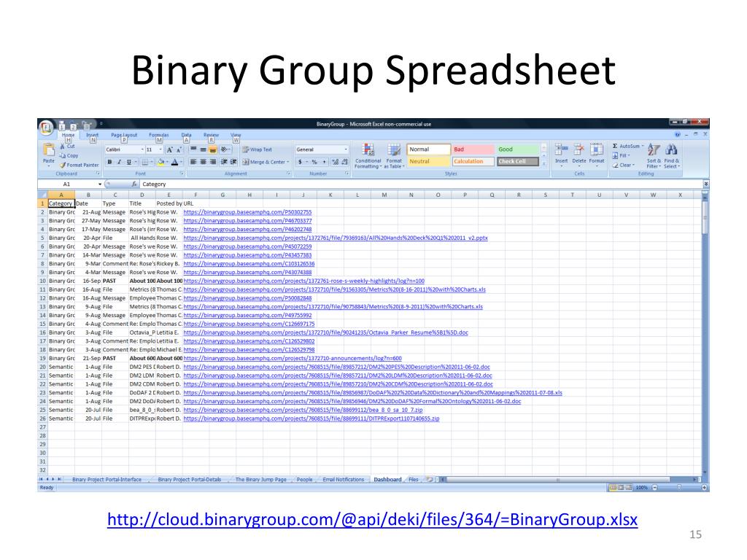Toggle Italic formatting
Viewport: 747px width, 560px height.
pos(119,162)
